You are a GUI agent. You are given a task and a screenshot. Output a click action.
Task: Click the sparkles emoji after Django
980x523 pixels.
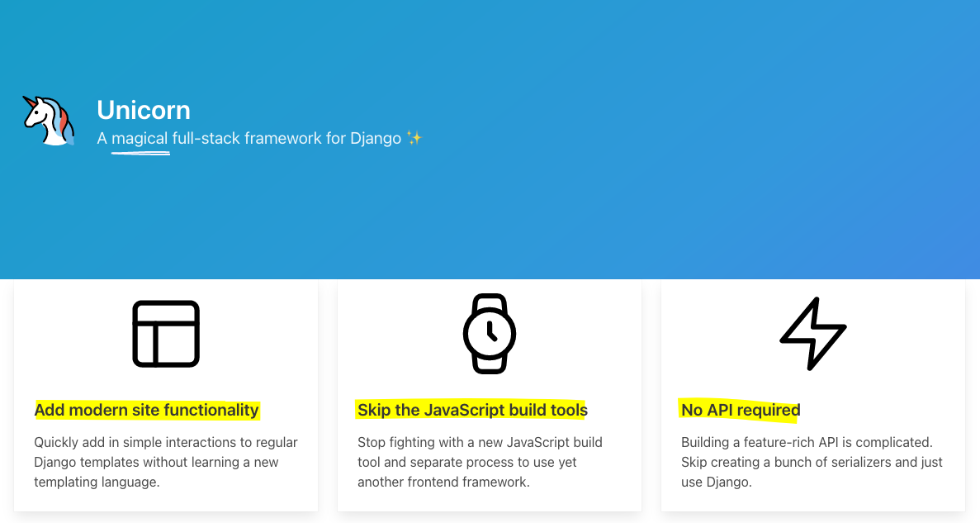[x=414, y=138]
